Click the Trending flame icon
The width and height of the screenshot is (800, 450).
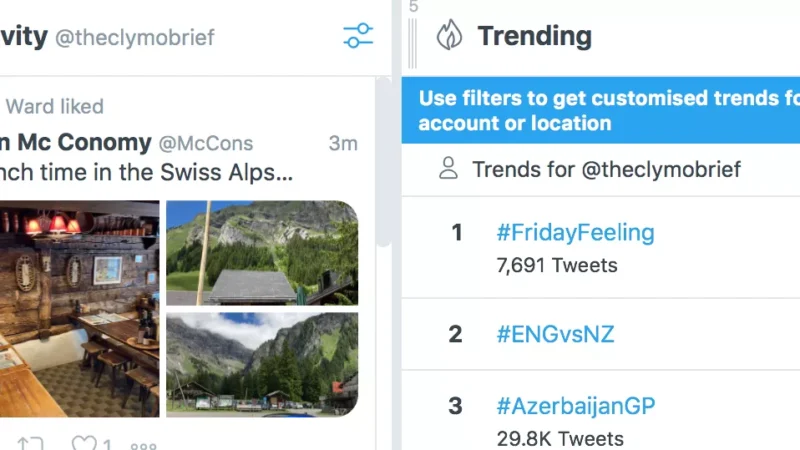449,37
